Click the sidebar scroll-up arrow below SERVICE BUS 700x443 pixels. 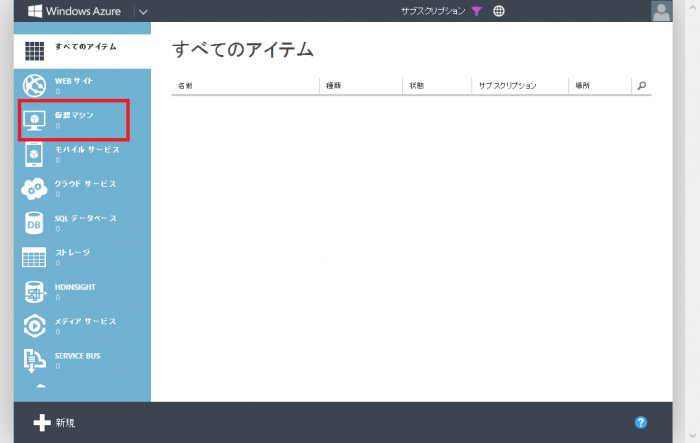point(41,386)
